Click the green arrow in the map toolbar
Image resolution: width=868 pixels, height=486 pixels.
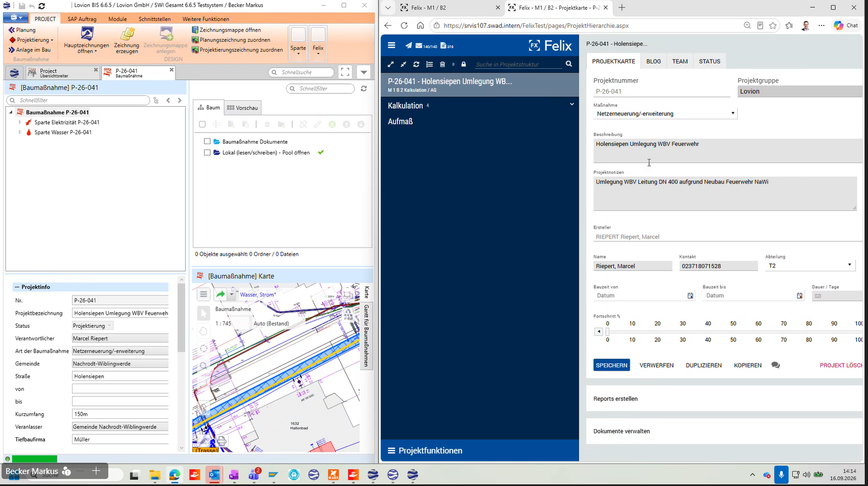point(220,294)
